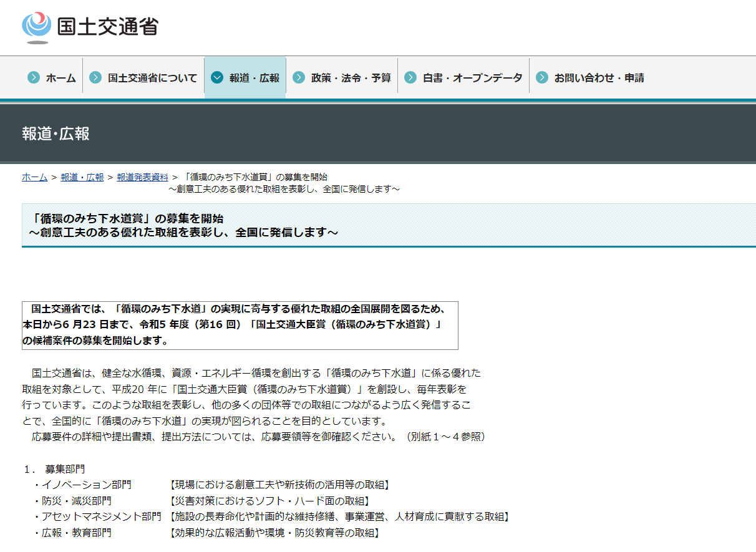756x552 pixels.
Task: Click the blue-and-red MLIT logo emblem
Action: [36, 26]
